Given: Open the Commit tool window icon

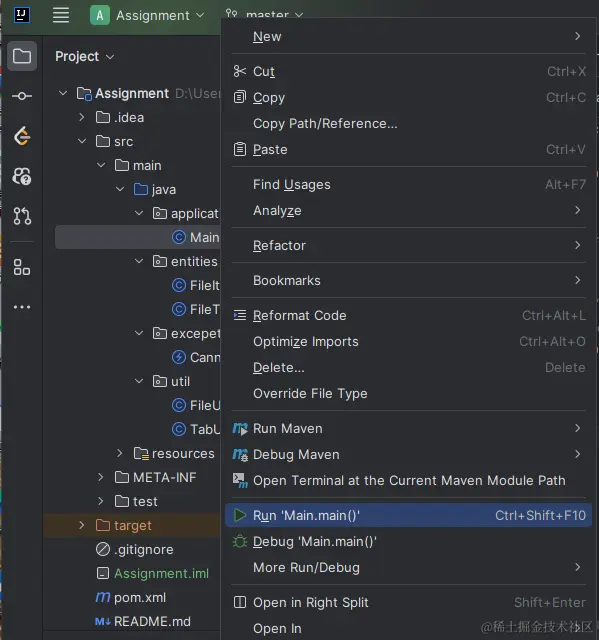Looking at the screenshot, I should (x=22, y=96).
